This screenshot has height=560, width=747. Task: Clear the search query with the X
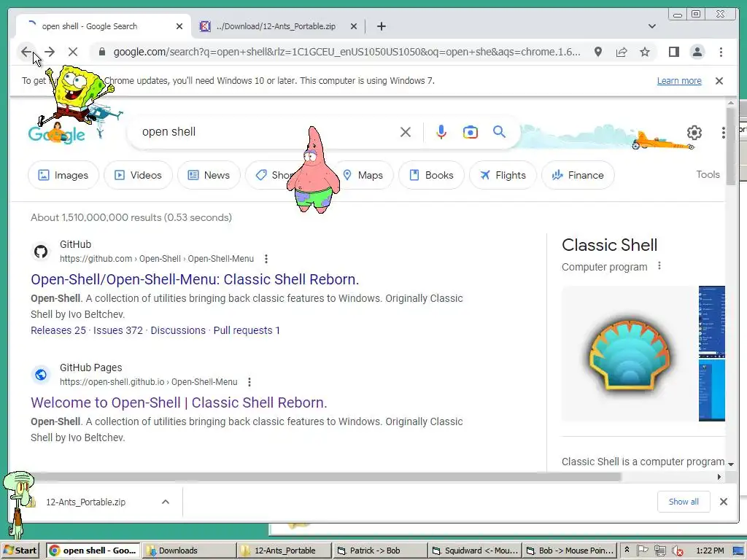tap(406, 132)
